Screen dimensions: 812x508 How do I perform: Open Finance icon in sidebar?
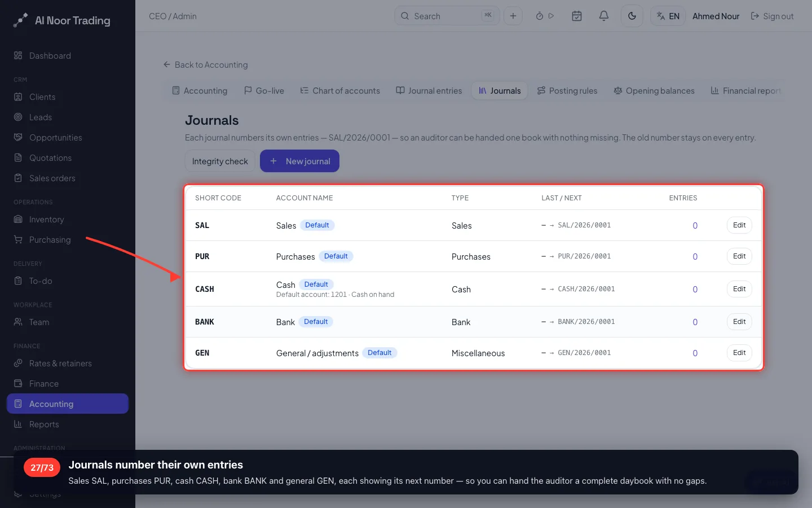[x=18, y=383]
